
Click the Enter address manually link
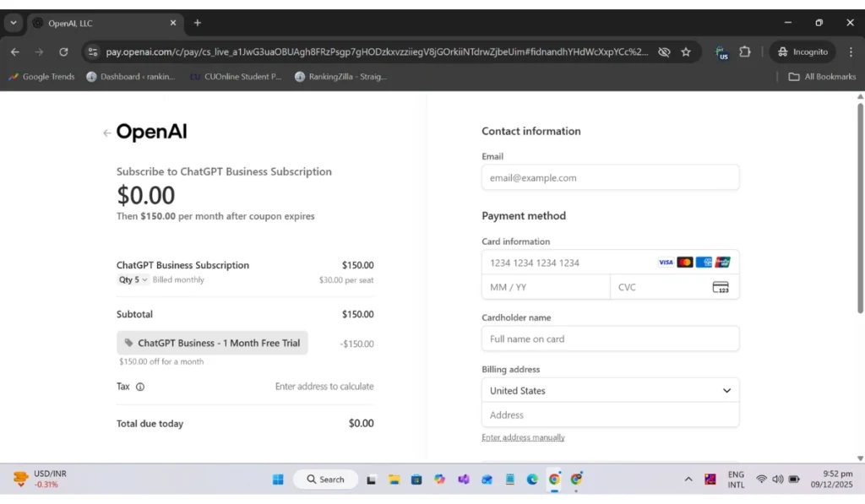pos(525,437)
